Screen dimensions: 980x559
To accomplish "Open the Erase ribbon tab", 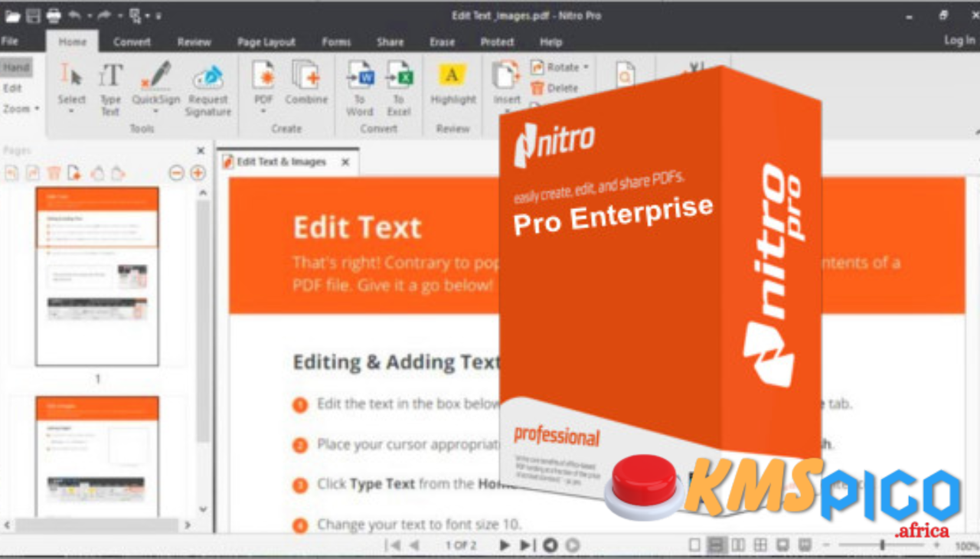I will tap(442, 42).
